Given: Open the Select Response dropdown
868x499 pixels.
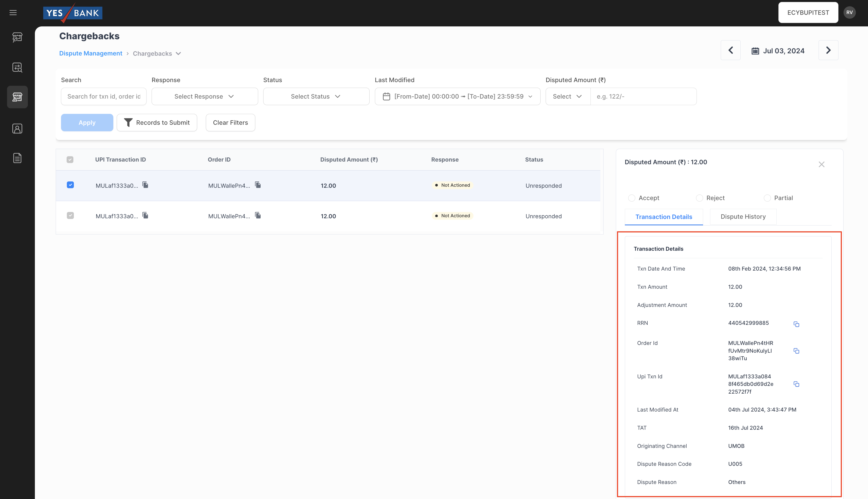Looking at the screenshot, I should (204, 96).
